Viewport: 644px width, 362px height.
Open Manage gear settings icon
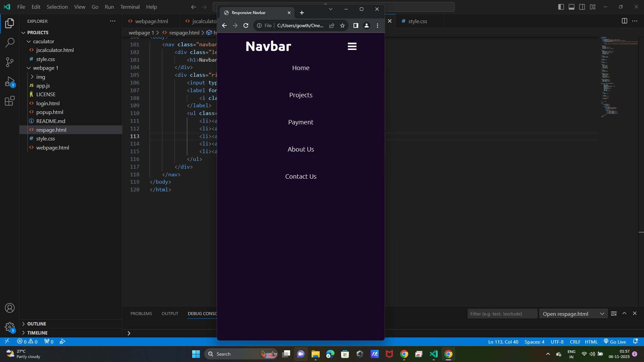click(10, 327)
